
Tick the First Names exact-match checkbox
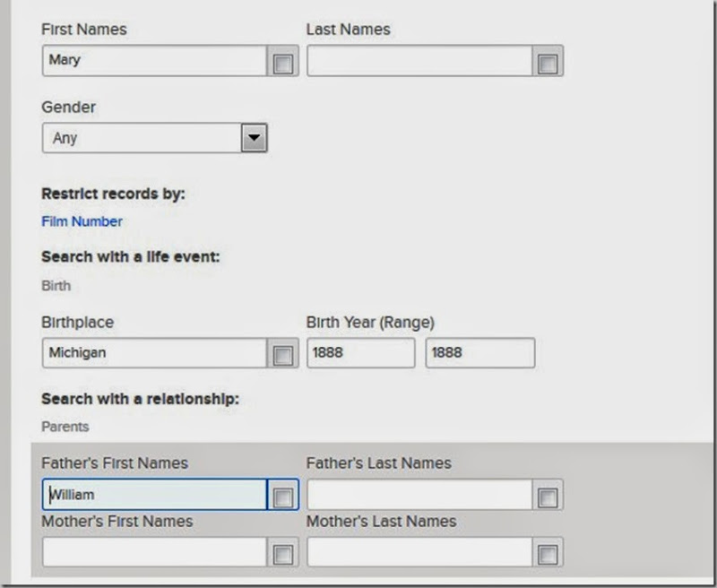(x=282, y=64)
